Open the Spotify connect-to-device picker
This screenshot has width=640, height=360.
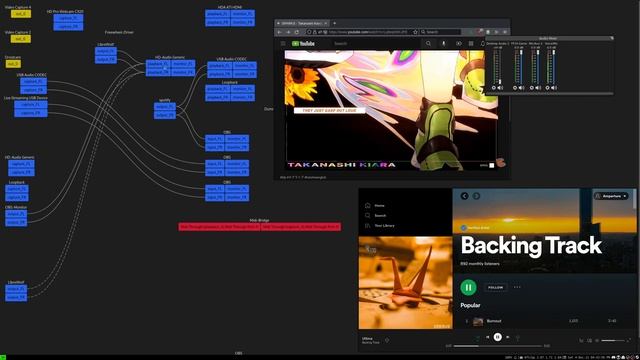(589, 340)
